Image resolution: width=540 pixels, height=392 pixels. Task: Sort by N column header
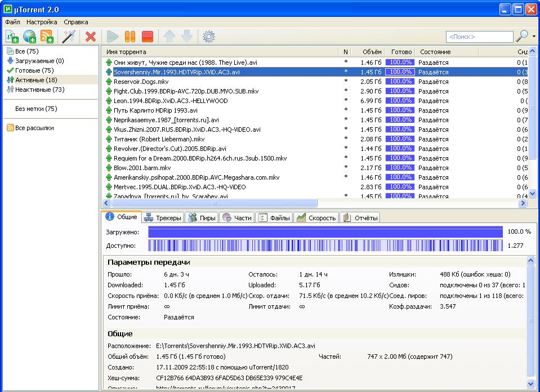(x=345, y=52)
